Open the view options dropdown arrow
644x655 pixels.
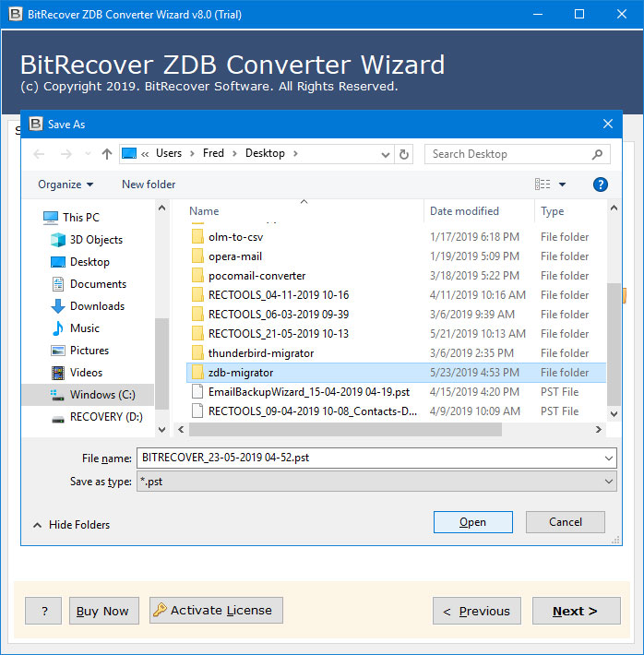[563, 185]
